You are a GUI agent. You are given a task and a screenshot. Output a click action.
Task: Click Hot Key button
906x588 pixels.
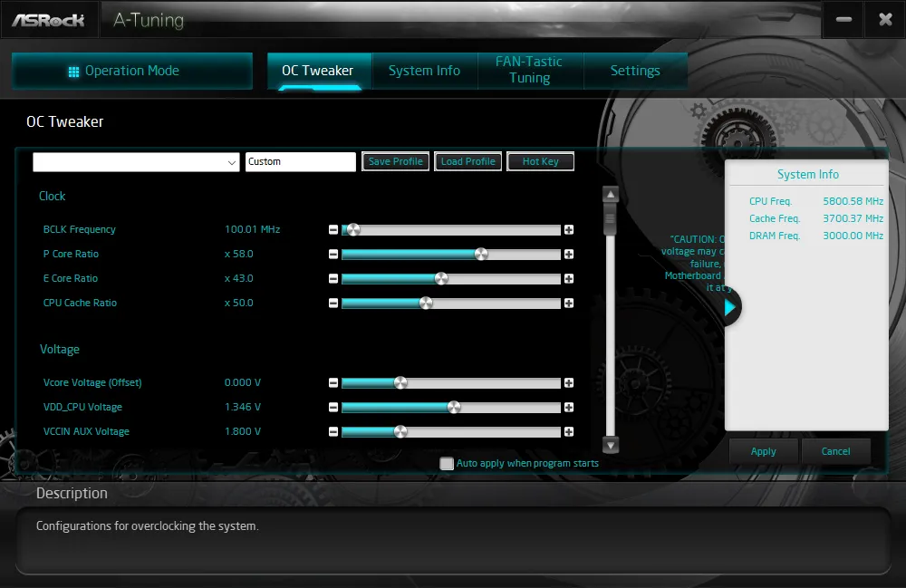click(x=541, y=162)
